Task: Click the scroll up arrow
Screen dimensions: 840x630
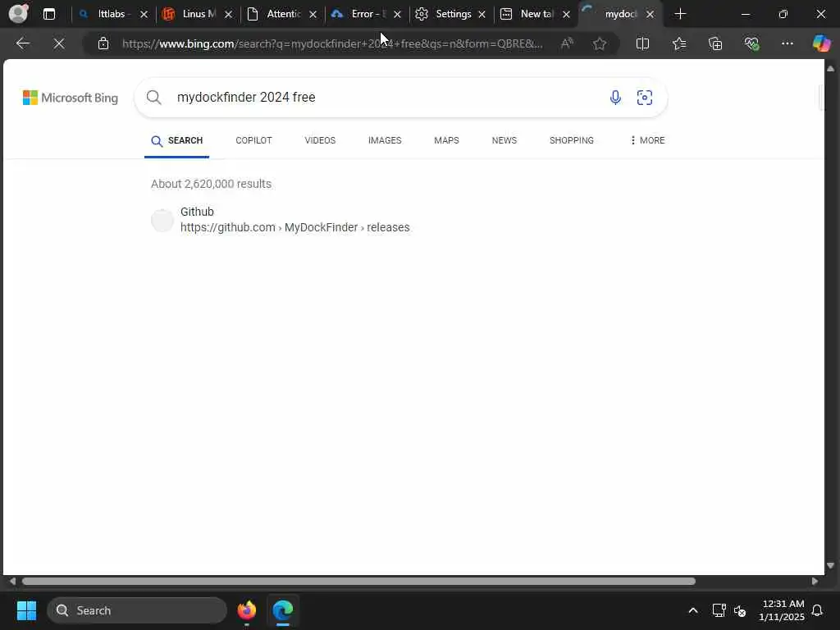Action: click(x=830, y=69)
